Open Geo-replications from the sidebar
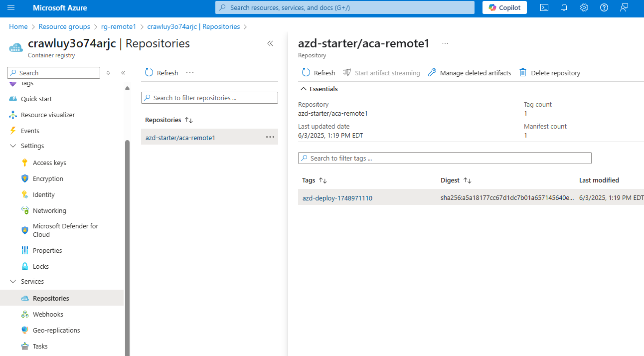 (x=55, y=330)
